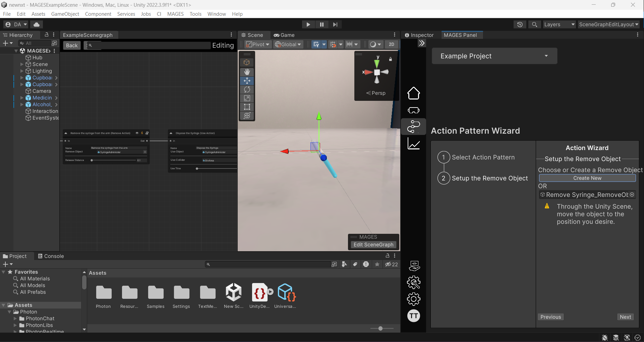Click the view tools cube icon in Scene overlay
644x342 pixels.
(x=247, y=62)
